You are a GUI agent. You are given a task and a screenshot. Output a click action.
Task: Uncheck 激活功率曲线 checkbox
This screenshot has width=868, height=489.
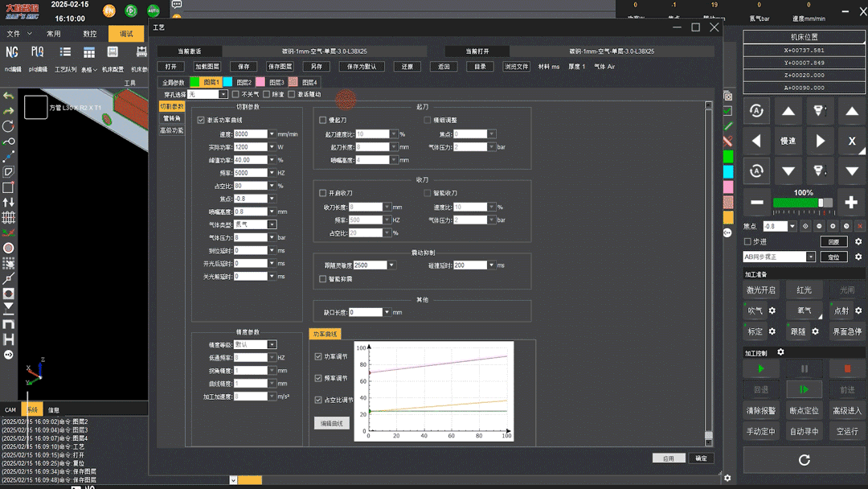coord(201,120)
